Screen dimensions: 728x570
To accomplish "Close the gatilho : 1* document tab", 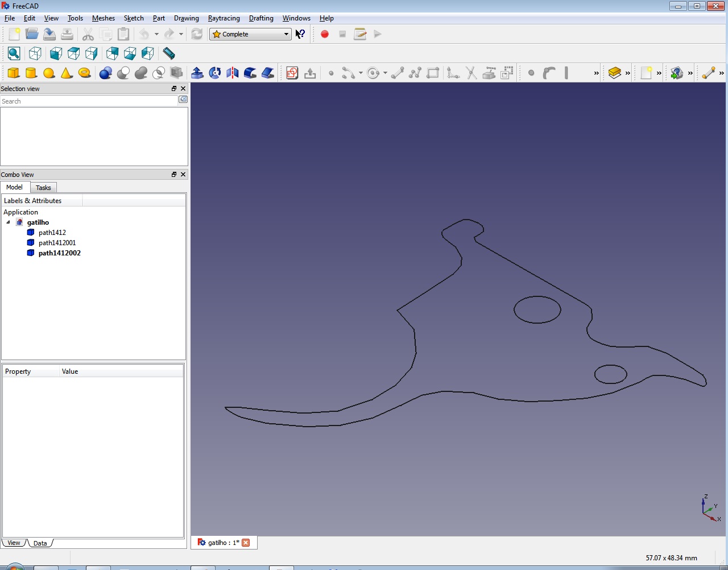I will [x=246, y=543].
